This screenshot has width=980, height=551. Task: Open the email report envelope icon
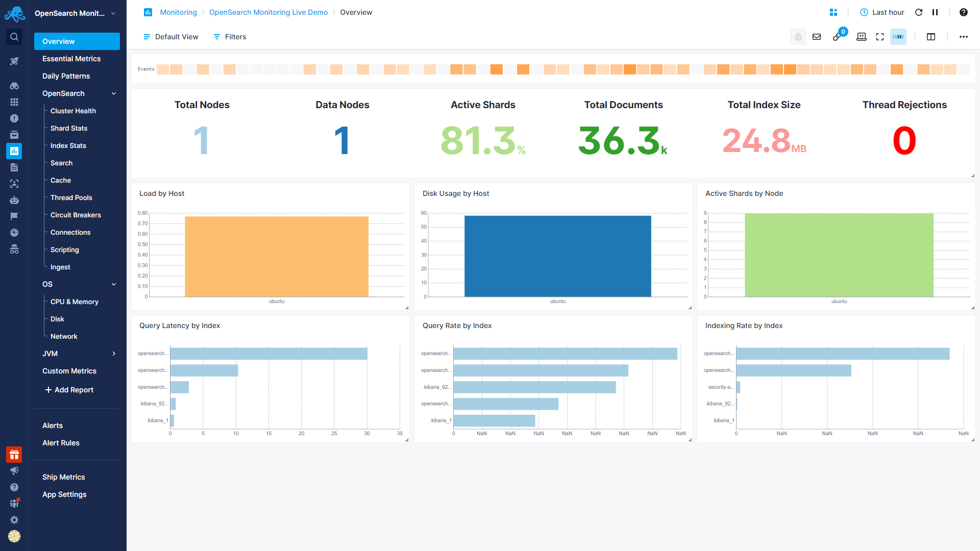[817, 36]
